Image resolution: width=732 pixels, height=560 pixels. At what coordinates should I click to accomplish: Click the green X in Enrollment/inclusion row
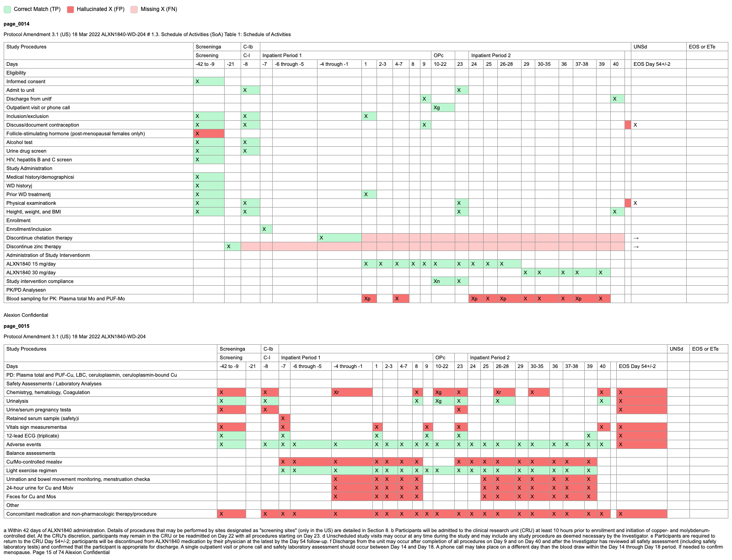[x=266, y=229]
